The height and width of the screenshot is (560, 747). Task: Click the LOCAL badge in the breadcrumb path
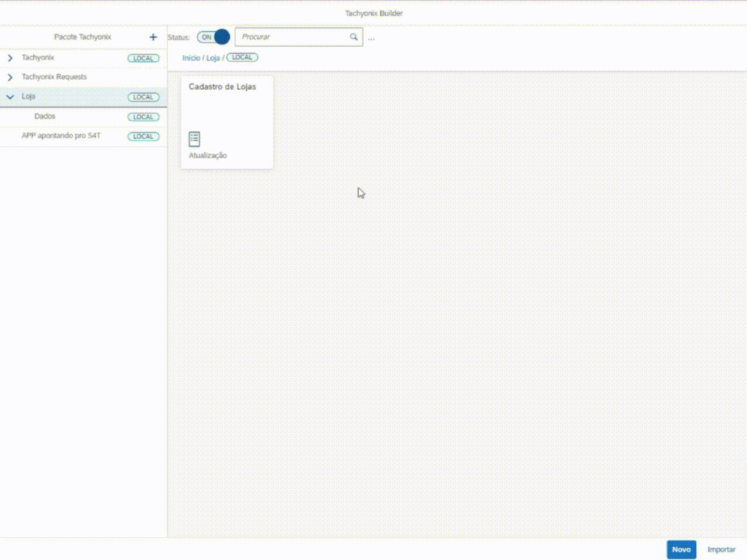pyautogui.click(x=242, y=58)
